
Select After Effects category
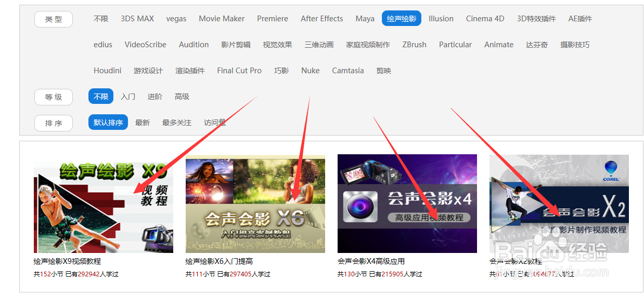click(322, 19)
